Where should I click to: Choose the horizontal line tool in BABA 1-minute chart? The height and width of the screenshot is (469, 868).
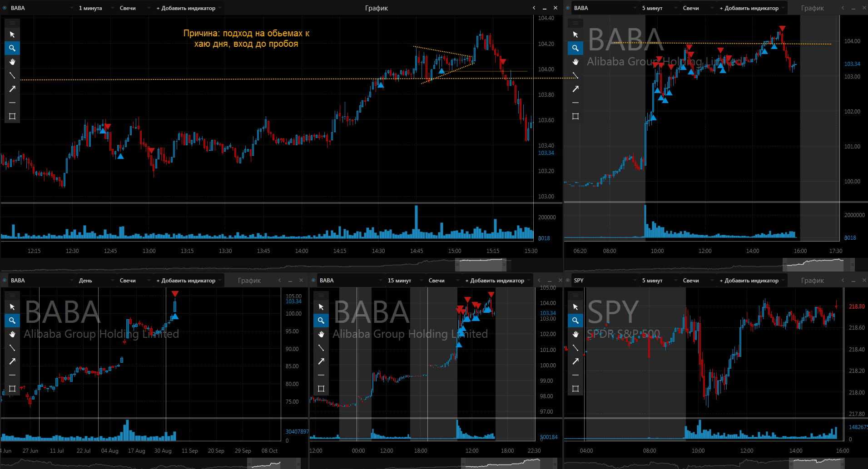coord(12,103)
